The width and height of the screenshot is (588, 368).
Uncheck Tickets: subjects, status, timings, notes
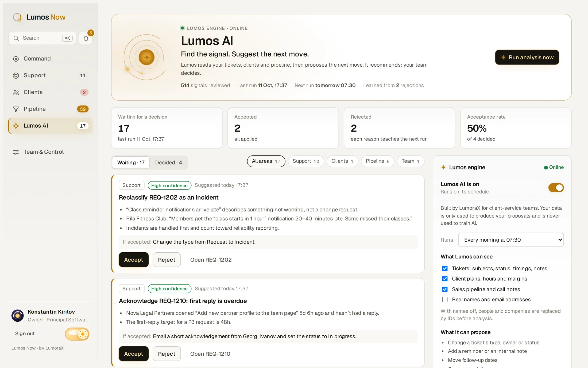click(445, 268)
